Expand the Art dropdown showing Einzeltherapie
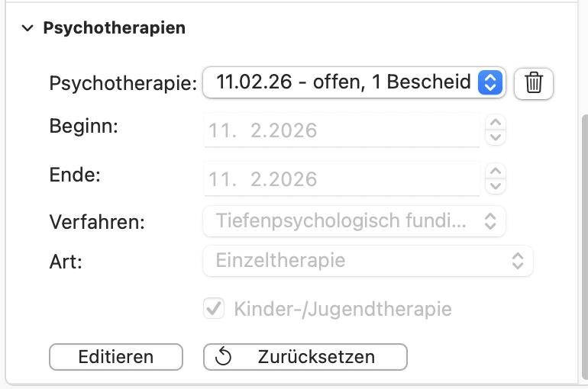Viewport: 588px width, 389px height. [367, 261]
